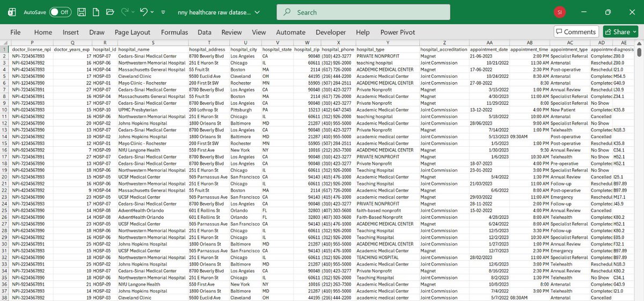The image size is (644, 301).
Task: Expand the file name dropdown chevron
Action: [x=258, y=12]
